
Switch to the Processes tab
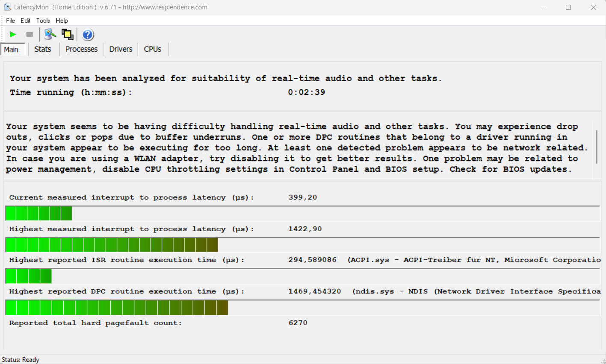(x=81, y=49)
